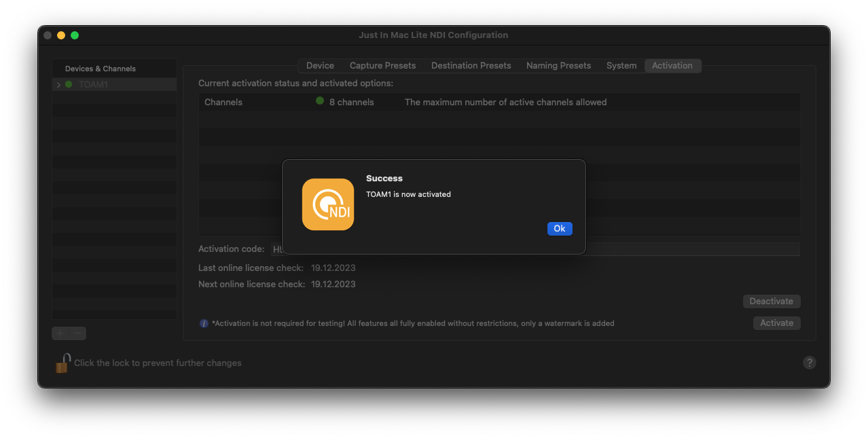Click the Next online license check date
Image resolution: width=868 pixels, height=438 pixels.
[x=333, y=285]
